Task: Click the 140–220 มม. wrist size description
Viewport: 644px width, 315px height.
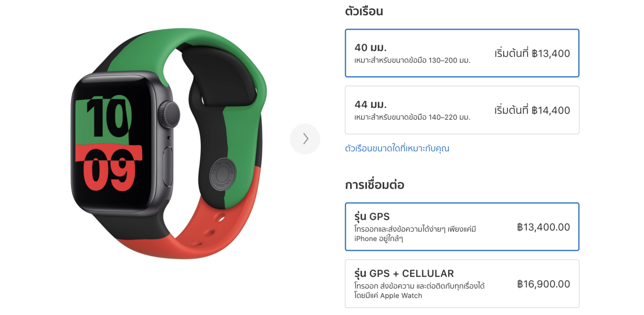Action: [412, 117]
